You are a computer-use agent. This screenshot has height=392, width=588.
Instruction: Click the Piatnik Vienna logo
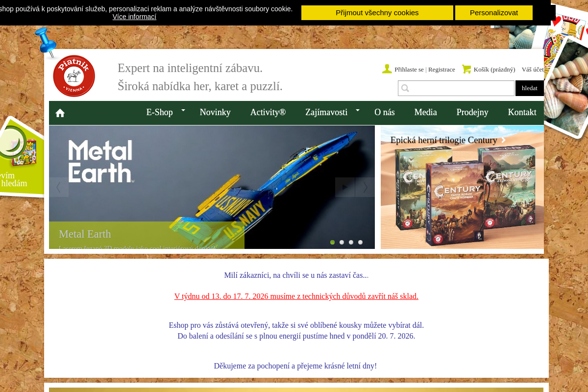[x=74, y=76]
